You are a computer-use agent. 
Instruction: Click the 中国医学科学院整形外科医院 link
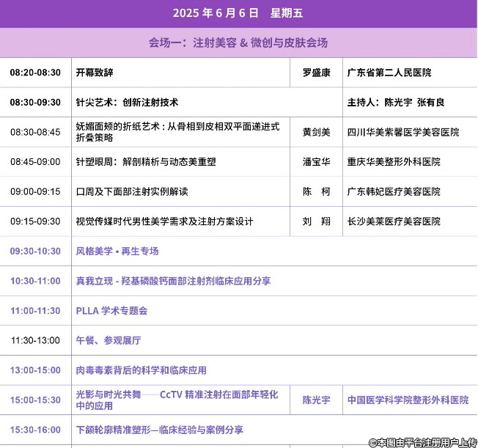[x=408, y=400]
